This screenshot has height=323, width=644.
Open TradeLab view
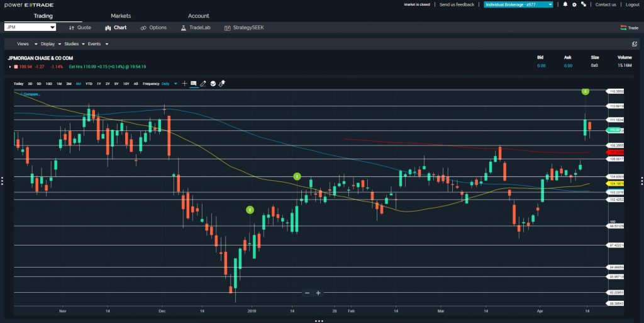tap(196, 28)
